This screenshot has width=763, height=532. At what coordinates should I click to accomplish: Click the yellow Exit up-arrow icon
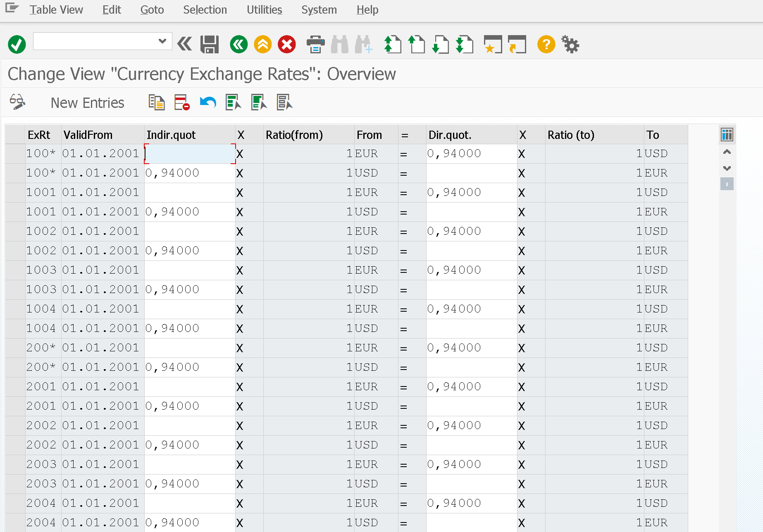tap(263, 44)
